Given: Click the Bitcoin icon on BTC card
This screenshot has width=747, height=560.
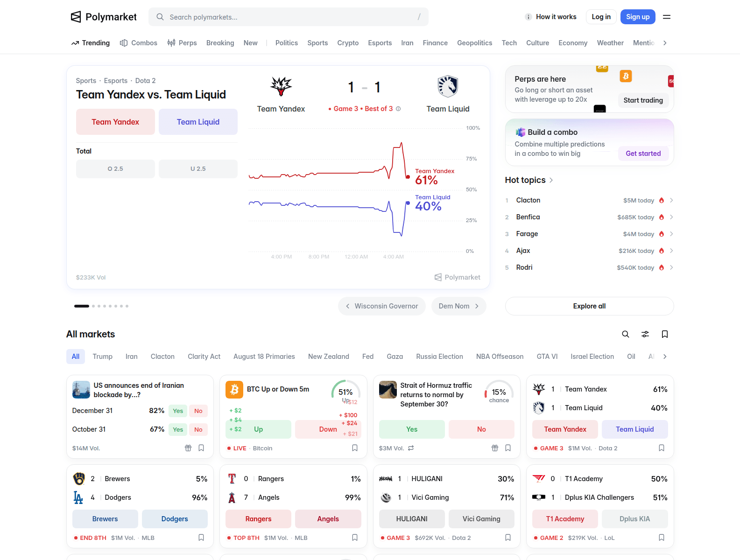Looking at the screenshot, I should tap(234, 390).
